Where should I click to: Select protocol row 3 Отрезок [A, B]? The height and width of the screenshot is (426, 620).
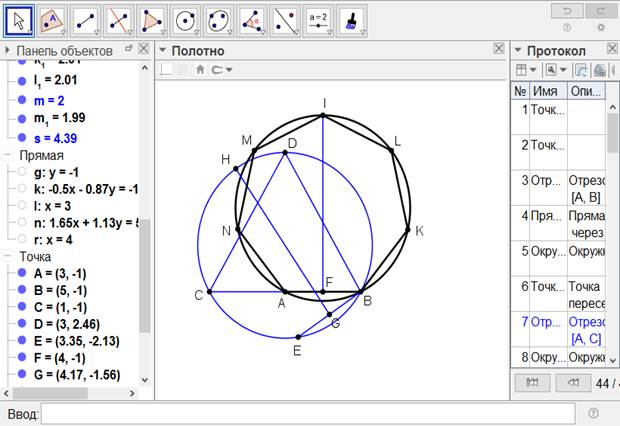click(558, 188)
